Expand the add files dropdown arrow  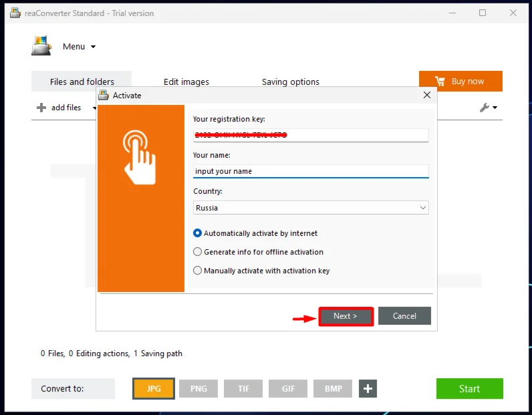tap(94, 108)
